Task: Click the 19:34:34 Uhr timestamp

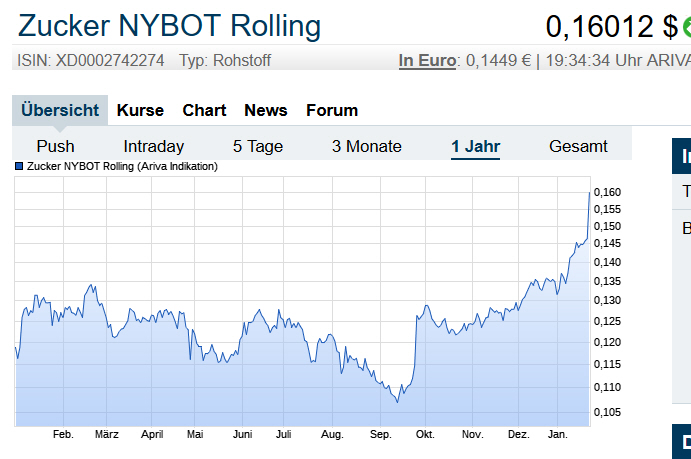Action: point(593,60)
